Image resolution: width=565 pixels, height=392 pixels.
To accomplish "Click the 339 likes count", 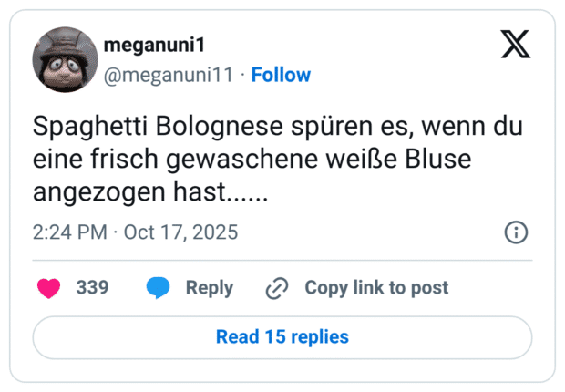I will point(92,288).
